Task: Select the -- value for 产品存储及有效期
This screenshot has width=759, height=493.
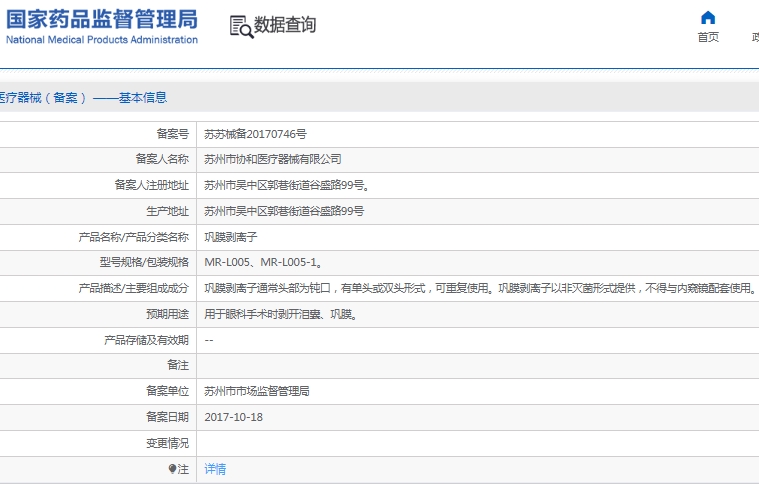Action: pyautogui.click(x=209, y=340)
